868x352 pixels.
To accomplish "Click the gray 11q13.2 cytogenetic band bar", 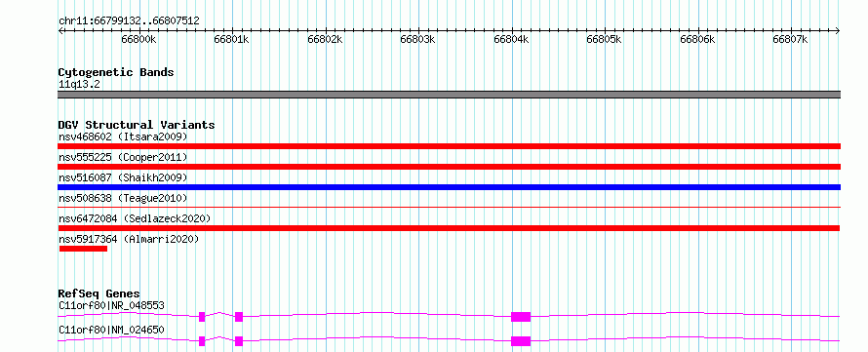I will (x=449, y=95).
